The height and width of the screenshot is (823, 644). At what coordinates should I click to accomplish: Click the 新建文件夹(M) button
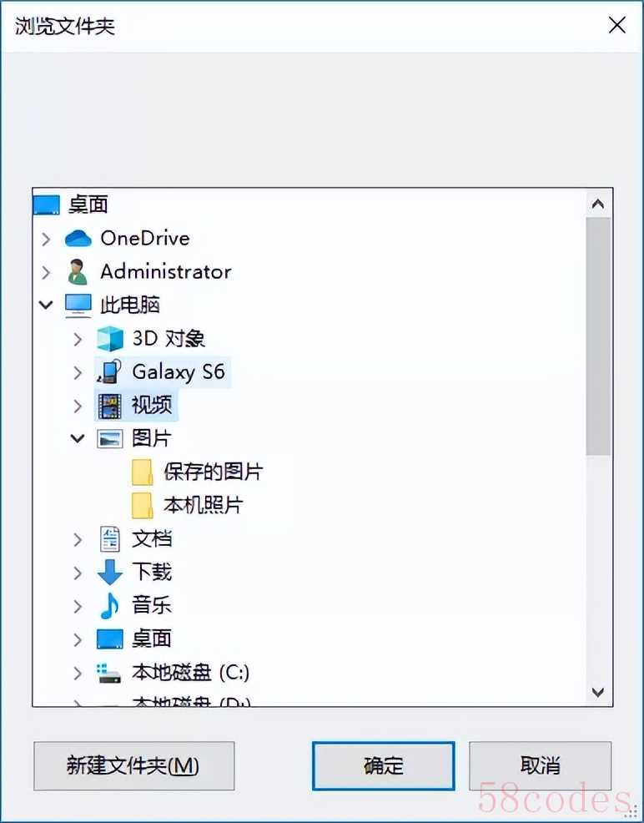point(133,765)
